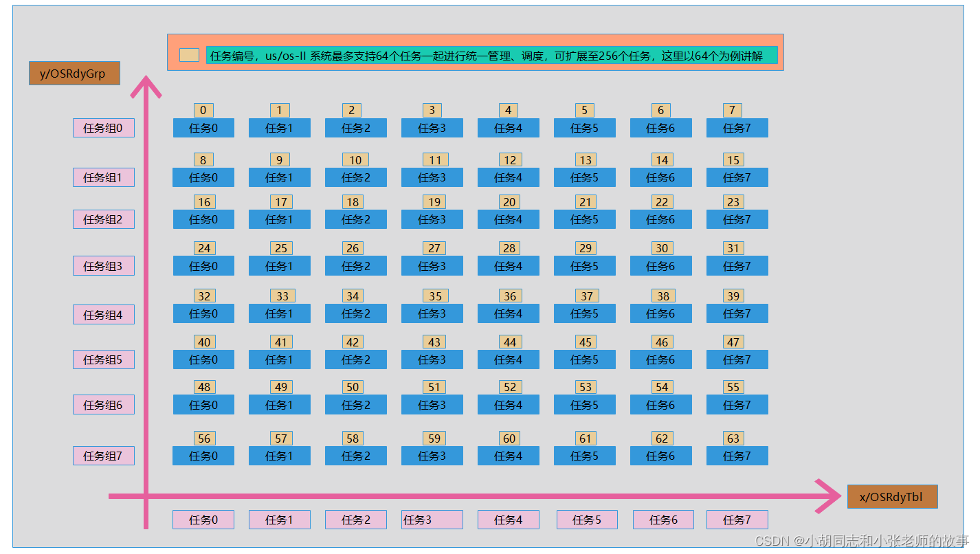980x554 pixels.
Task: Click the task number 59 box
Action: (434, 439)
